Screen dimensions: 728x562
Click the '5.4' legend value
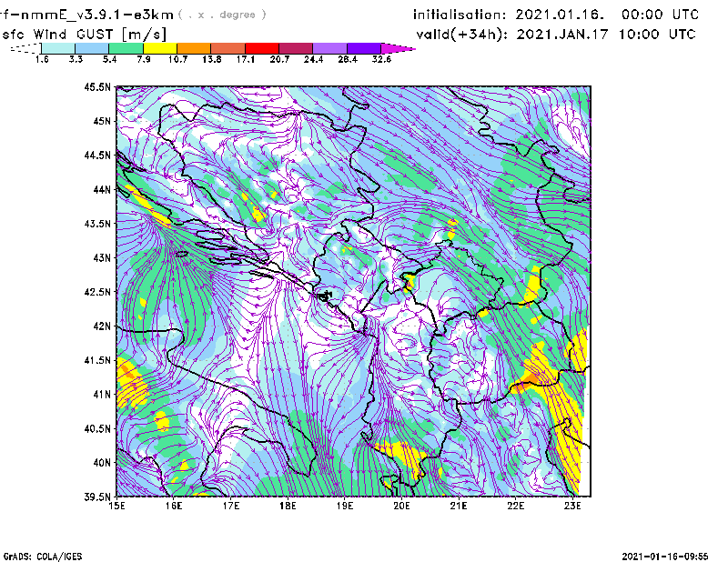(109, 59)
